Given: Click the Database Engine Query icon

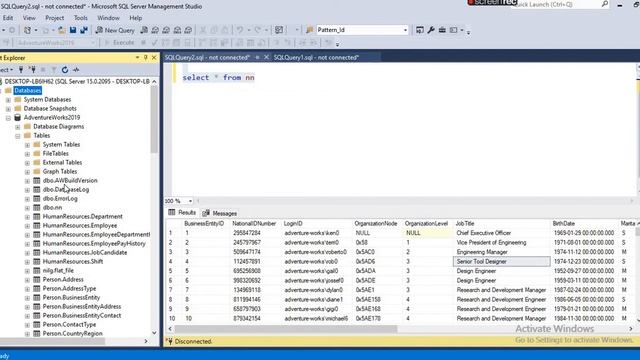Looking at the screenshot, I should (144, 30).
